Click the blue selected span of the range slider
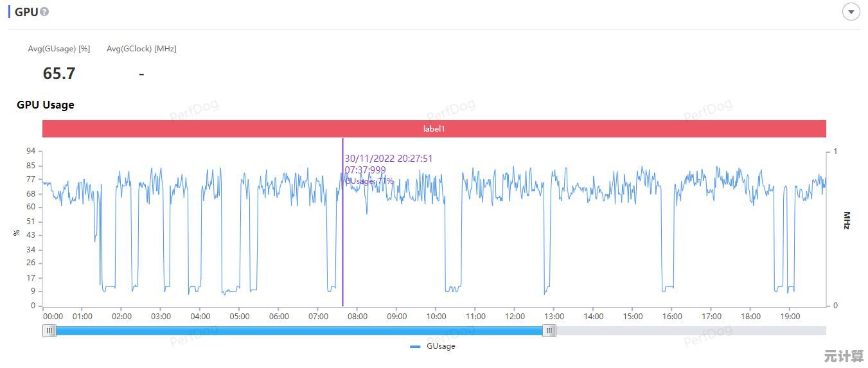Image resolution: width=868 pixels, height=368 pixels. click(299, 331)
